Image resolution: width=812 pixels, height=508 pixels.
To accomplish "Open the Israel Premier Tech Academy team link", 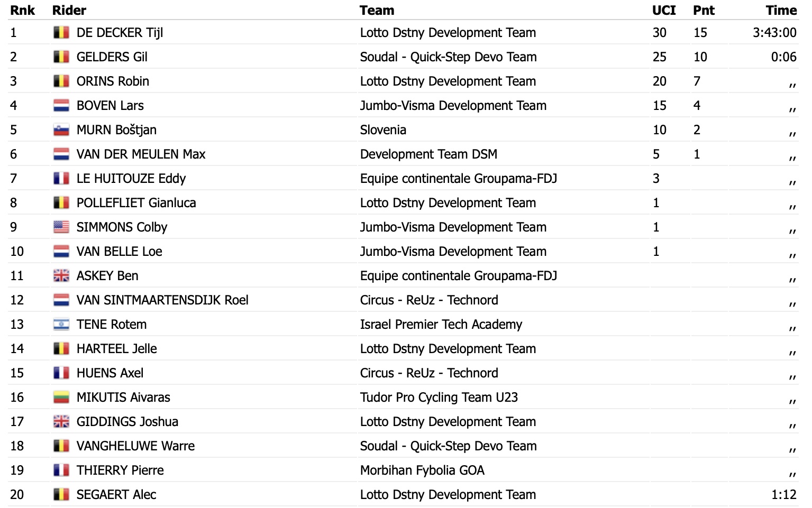I will tap(441, 325).
